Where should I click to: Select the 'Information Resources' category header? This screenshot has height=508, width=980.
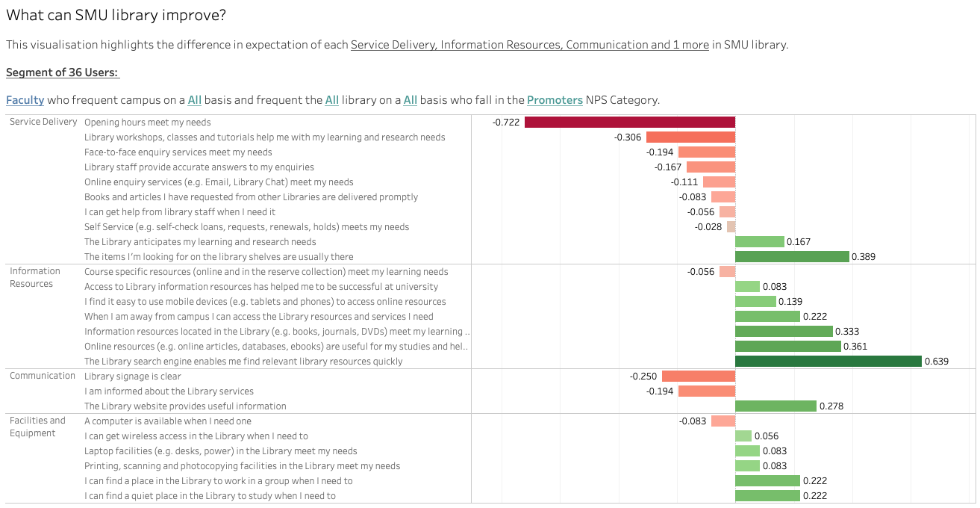click(35, 277)
